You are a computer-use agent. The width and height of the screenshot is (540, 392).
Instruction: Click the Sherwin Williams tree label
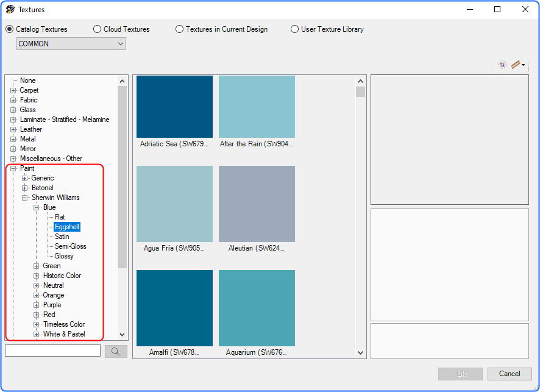(55, 198)
